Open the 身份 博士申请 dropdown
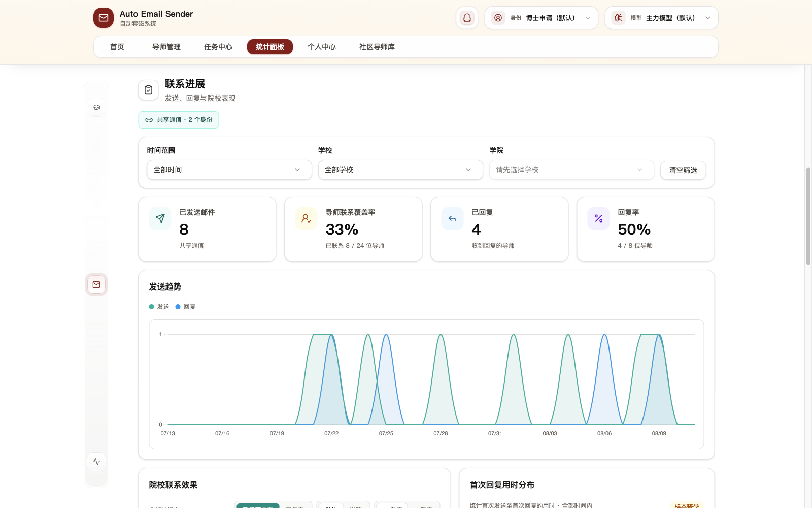The width and height of the screenshot is (812, 508). 542,18
